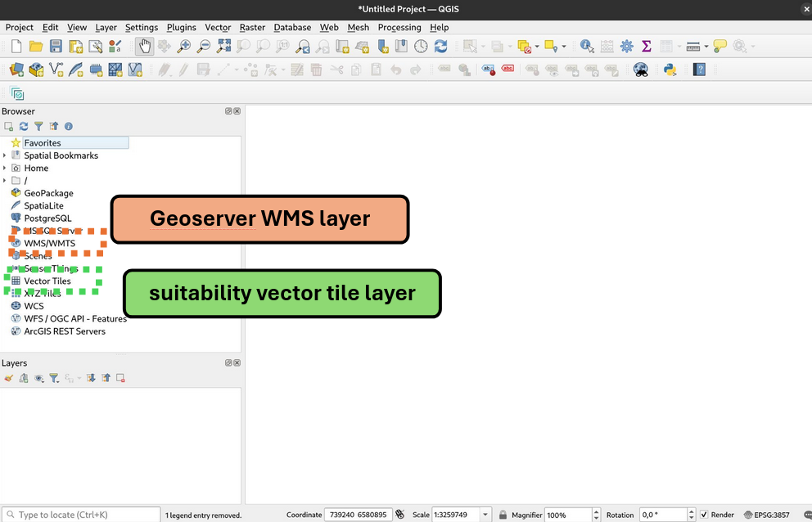Open the Style Manager icon

(115, 47)
